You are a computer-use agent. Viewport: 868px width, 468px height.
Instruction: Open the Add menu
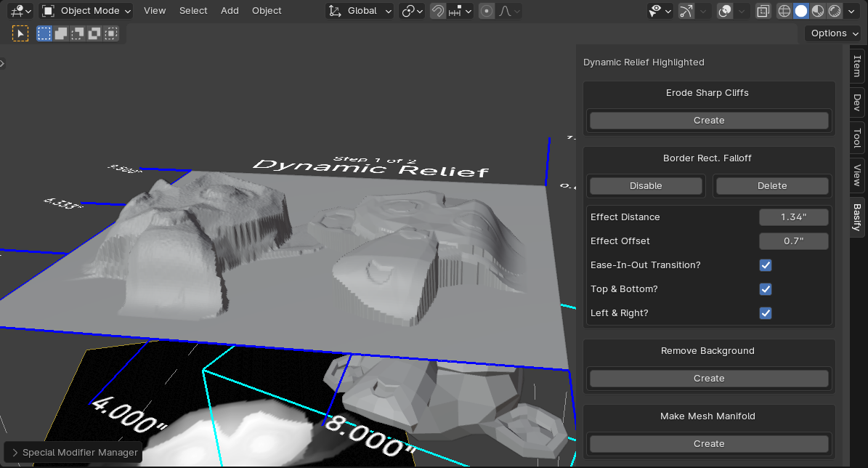[x=230, y=11]
